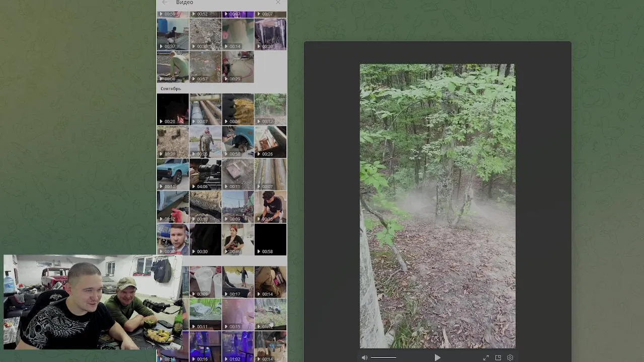Open the 00:14 video with the pink bucket

click(238, 34)
